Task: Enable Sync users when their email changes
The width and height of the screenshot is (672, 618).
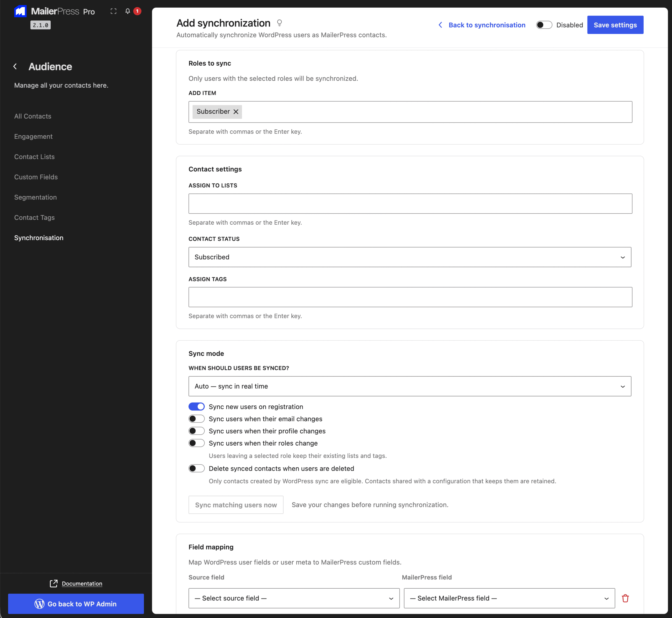Action: tap(196, 419)
